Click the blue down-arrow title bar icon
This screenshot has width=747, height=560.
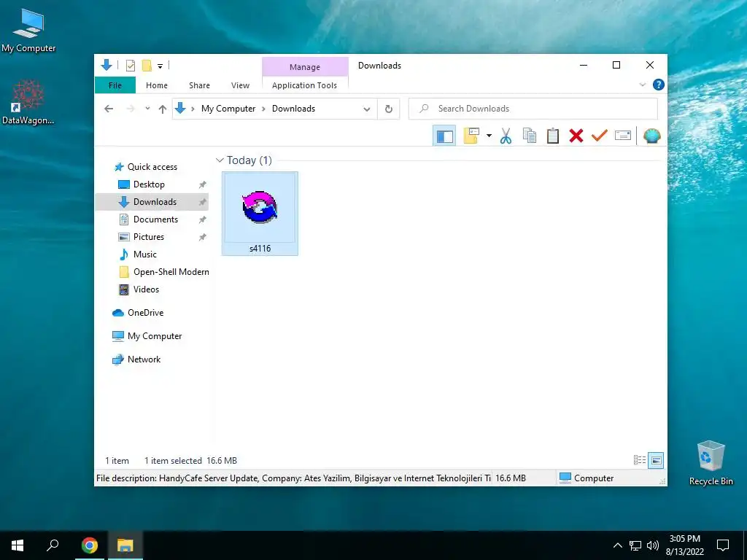(x=107, y=65)
